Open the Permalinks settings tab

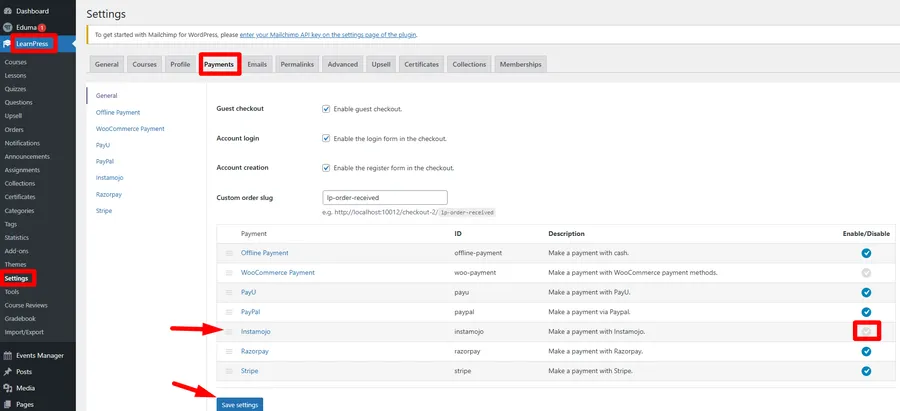click(x=298, y=64)
